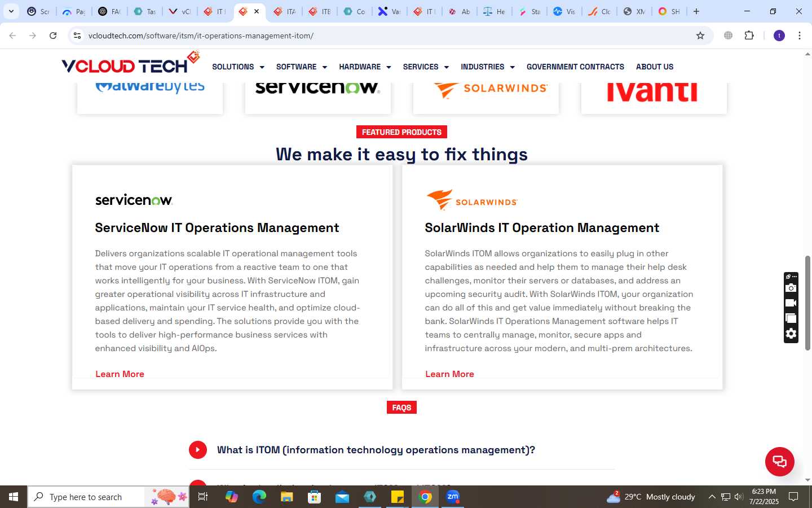
Task: Go back to the previous page
Action: pos(12,36)
